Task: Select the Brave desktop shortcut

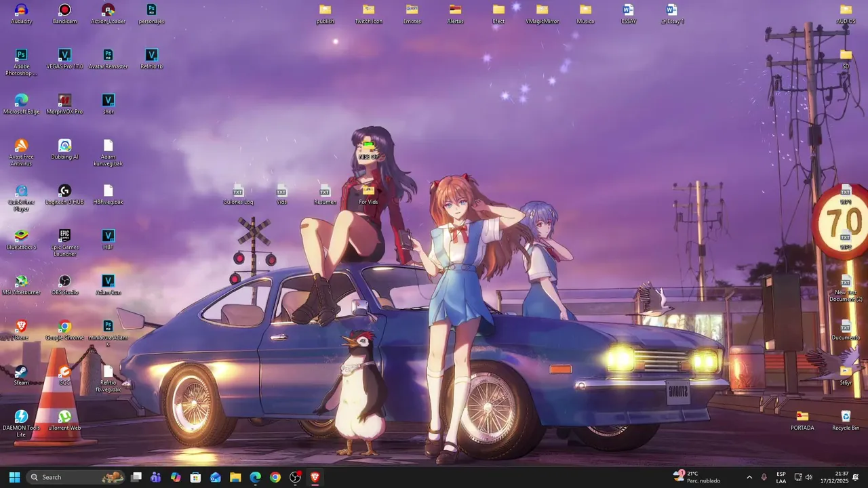Action: pos(21,330)
